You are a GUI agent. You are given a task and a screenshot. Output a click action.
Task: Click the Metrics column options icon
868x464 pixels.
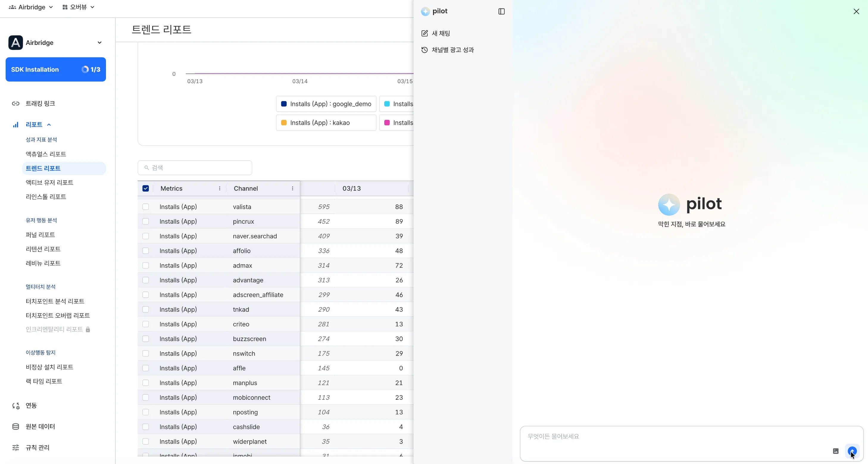point(220,189)
